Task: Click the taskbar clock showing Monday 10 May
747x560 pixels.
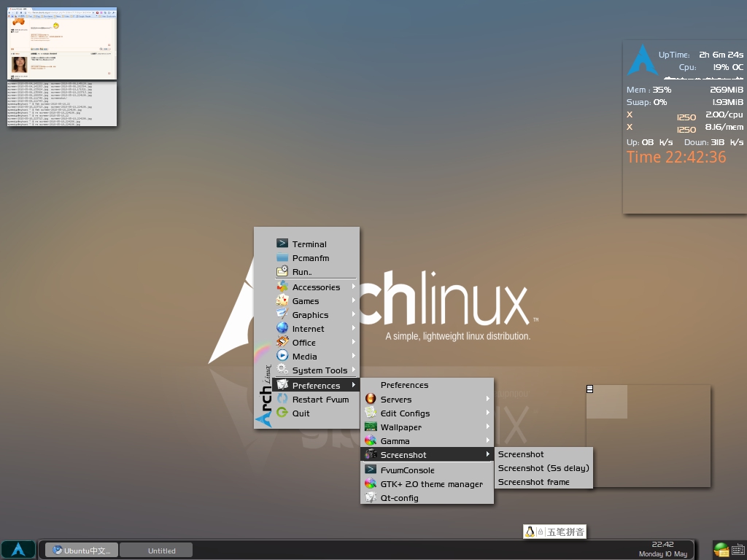Action: click(662, 549)
